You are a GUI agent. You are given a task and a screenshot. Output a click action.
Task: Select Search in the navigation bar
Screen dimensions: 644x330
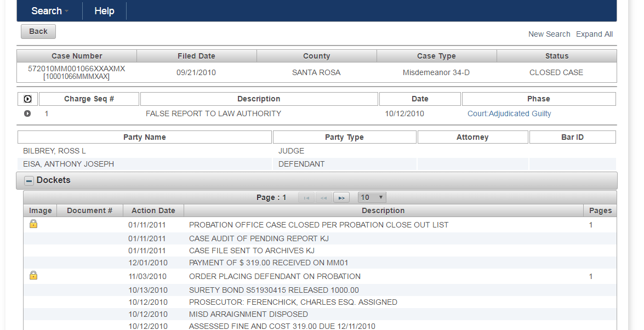coord(47,10)
